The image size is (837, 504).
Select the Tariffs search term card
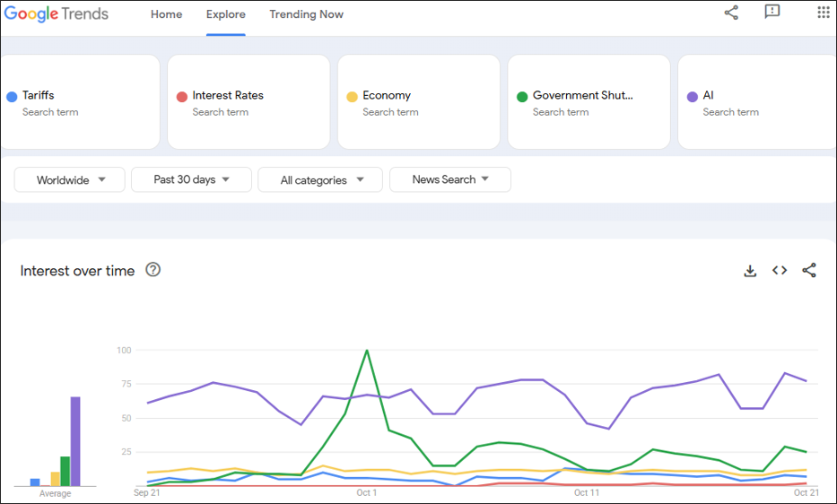80,102
